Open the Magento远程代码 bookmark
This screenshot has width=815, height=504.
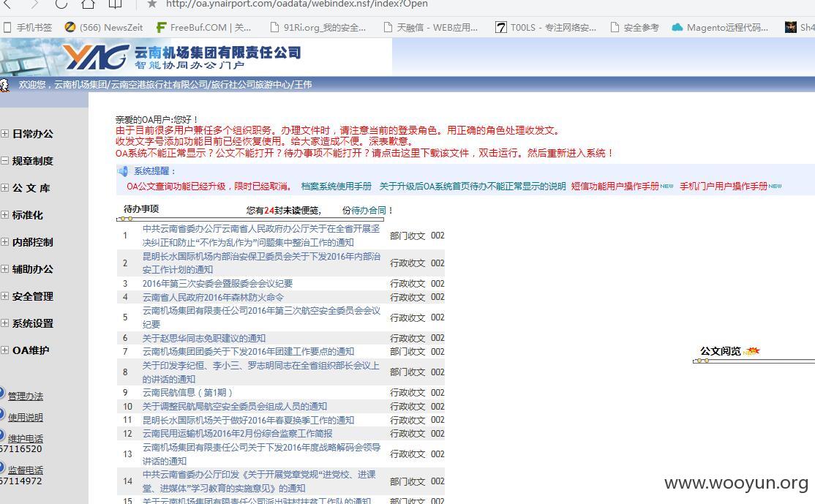click(721, 28)
